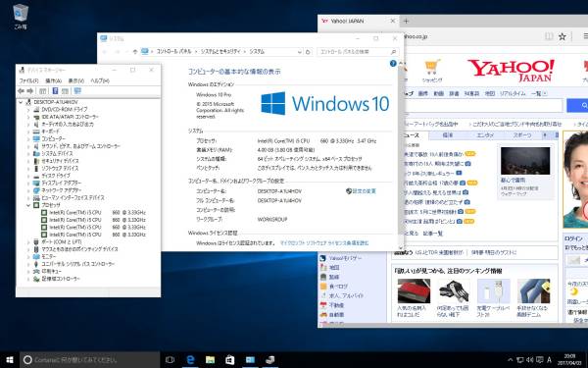Expand the ディスプレイ アダプター node

(28, 183)
